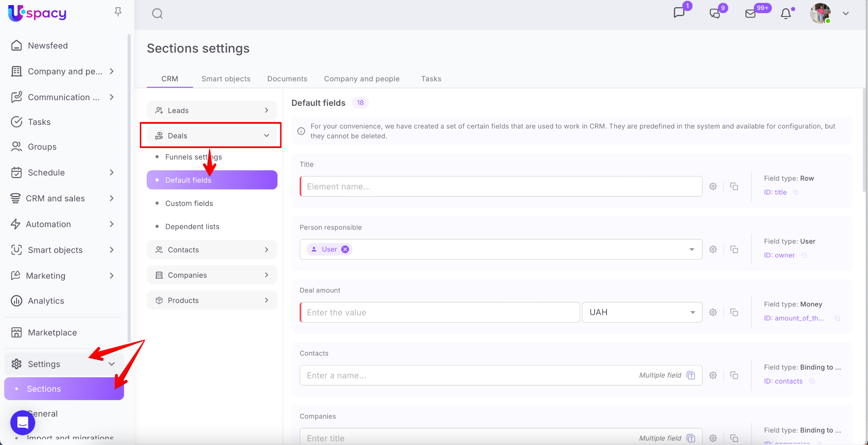Open the UAH currency dropdown
The width and height of the screenshot is (868, 445).
coord(642,312)
